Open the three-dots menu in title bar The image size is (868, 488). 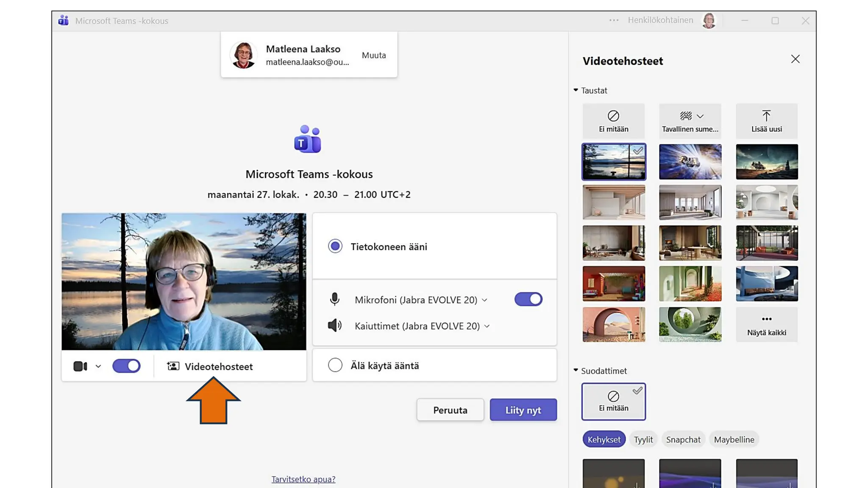(x=614, y=20)
